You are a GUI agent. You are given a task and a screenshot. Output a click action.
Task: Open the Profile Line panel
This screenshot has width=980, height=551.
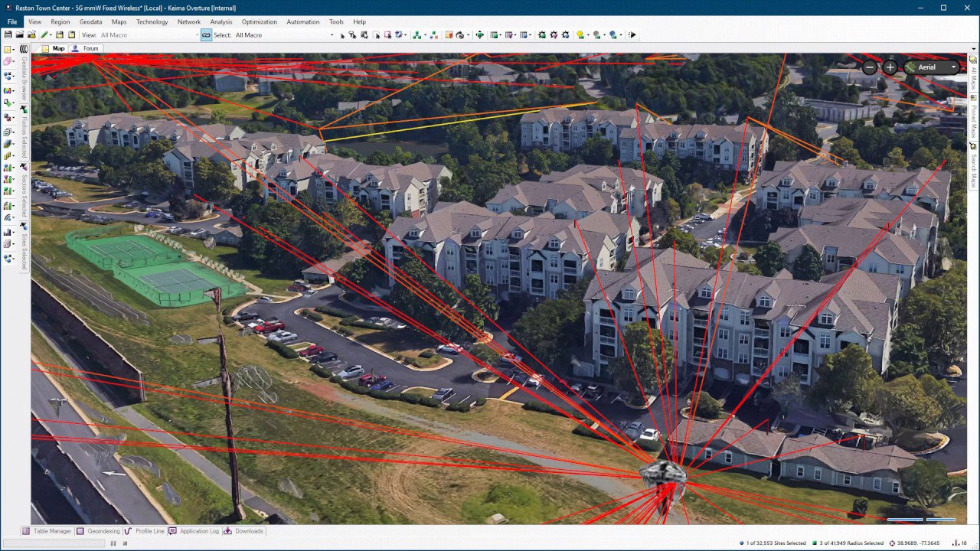point(144,531)
